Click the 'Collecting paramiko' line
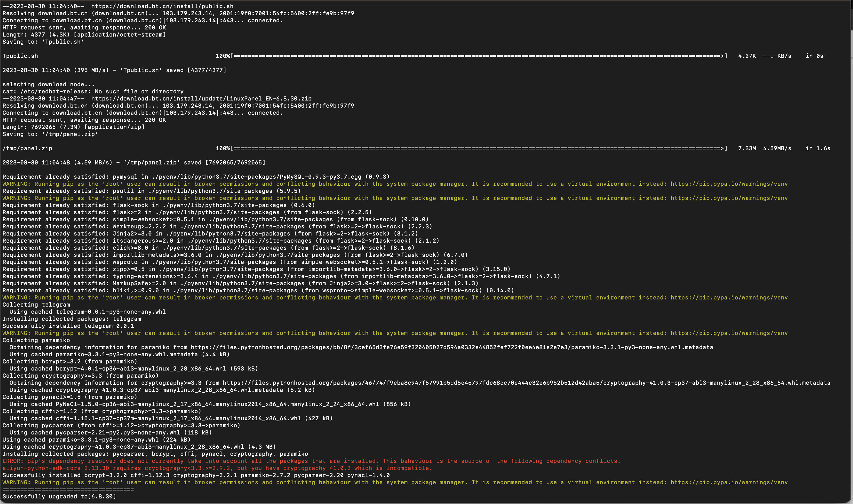 click(36, 340)
